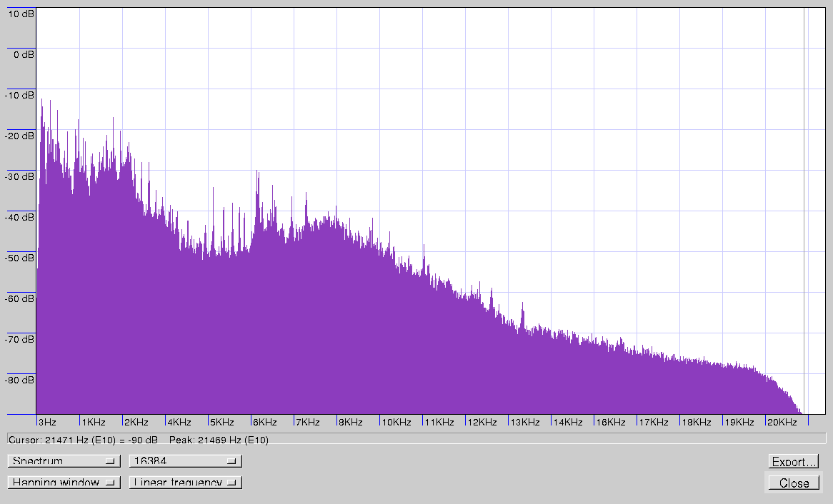
Task: Click the 16KHz frequency axis label
Action: point(611,422)
